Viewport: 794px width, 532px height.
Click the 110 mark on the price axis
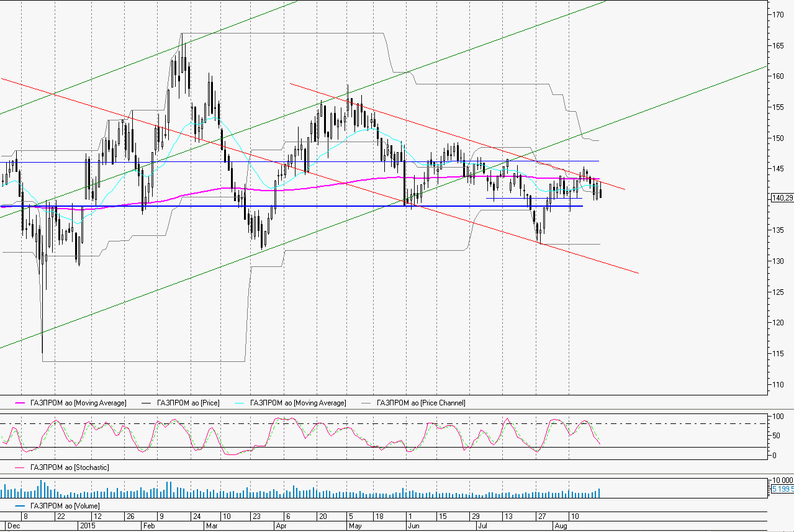(x=777, y=384)
